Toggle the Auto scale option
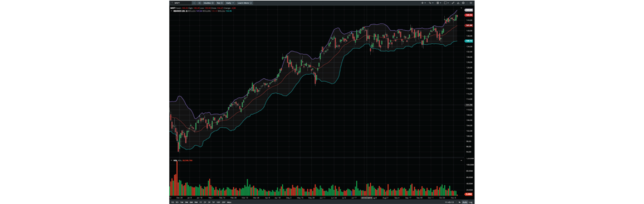Screen dimensions: 644x204 point(465,202)
